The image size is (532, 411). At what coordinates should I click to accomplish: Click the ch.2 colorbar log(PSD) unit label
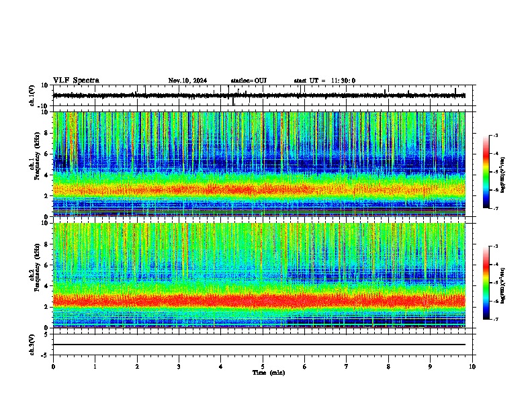point(503,285)
